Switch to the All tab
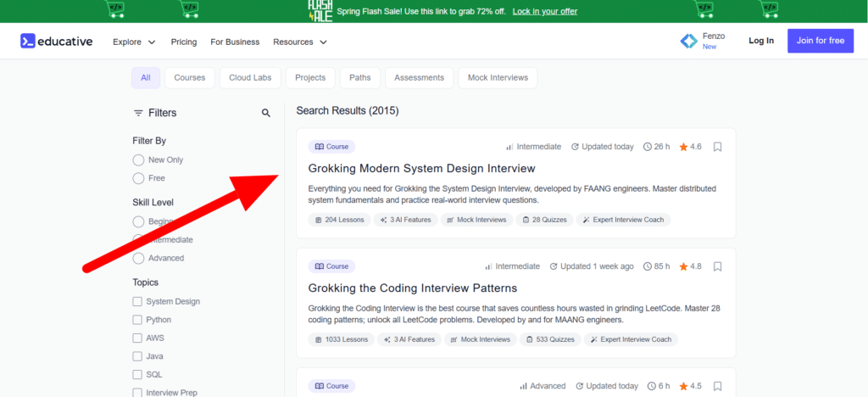Image resolution: width=868 pixels, height=397 pixels. [146, 78]
